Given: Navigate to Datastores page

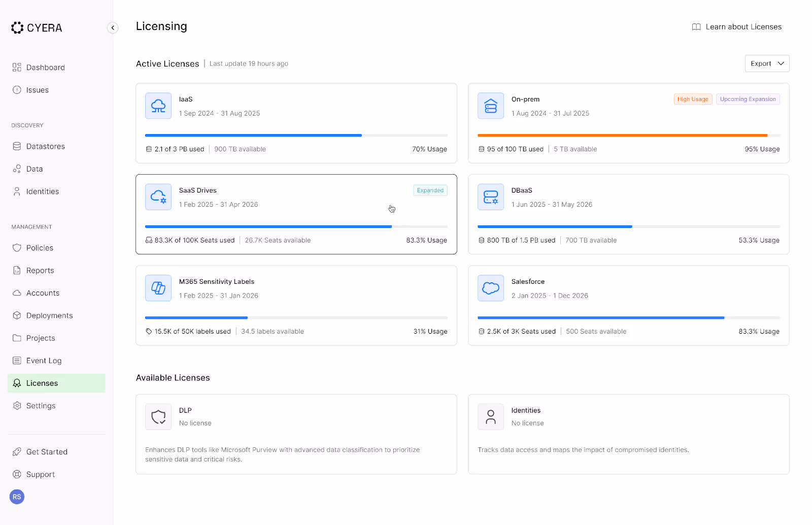Looking at the screenshot, I should point(56,146).
